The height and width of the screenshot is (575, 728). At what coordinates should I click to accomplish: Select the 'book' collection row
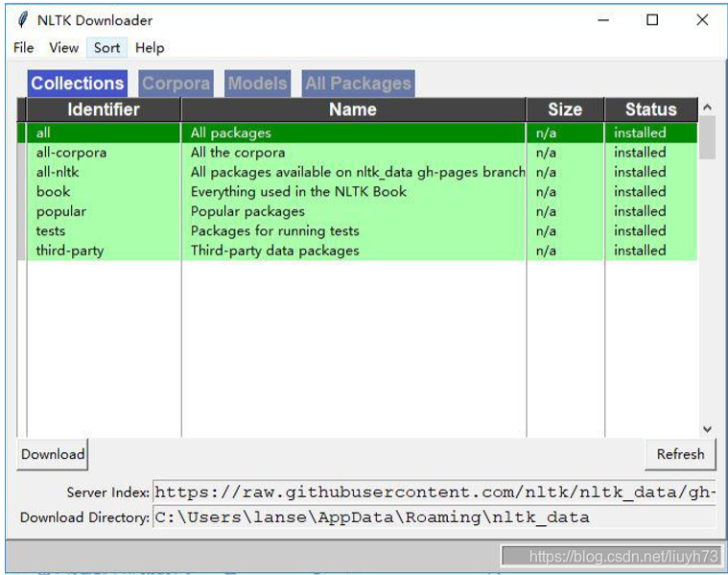[357, 192]
